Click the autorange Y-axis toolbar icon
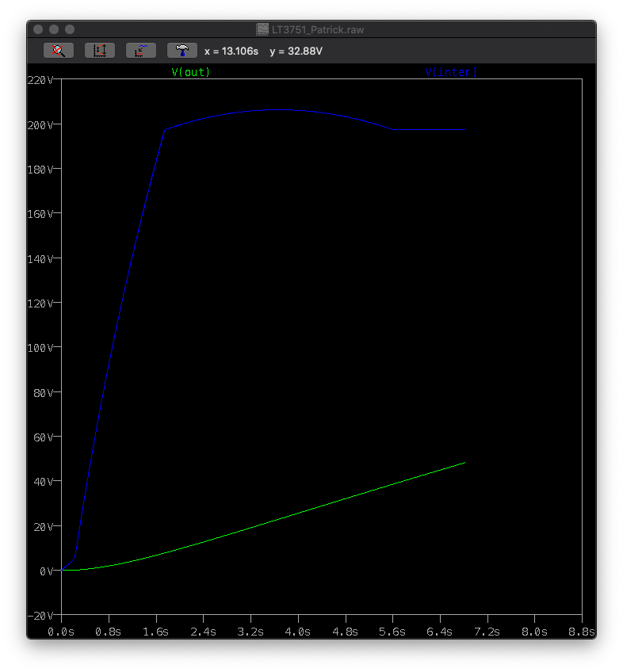Viewport: 623px width, 672px height. tap(100, 51)
